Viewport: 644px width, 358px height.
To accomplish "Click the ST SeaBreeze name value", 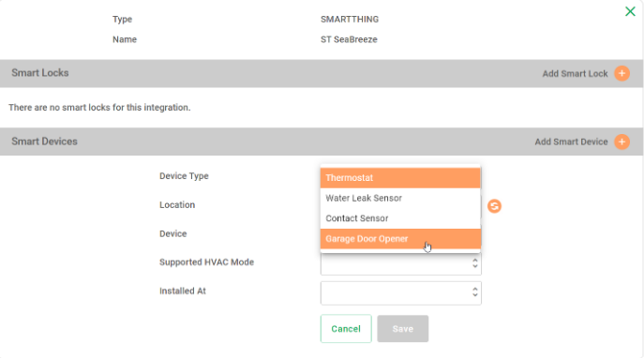I will (x=349, y=39).
